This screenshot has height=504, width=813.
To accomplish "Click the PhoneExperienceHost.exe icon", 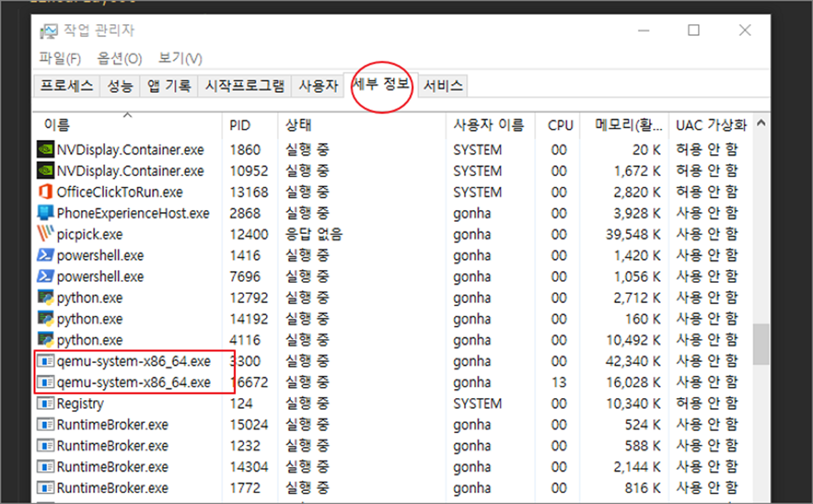I will click(45, 213).
